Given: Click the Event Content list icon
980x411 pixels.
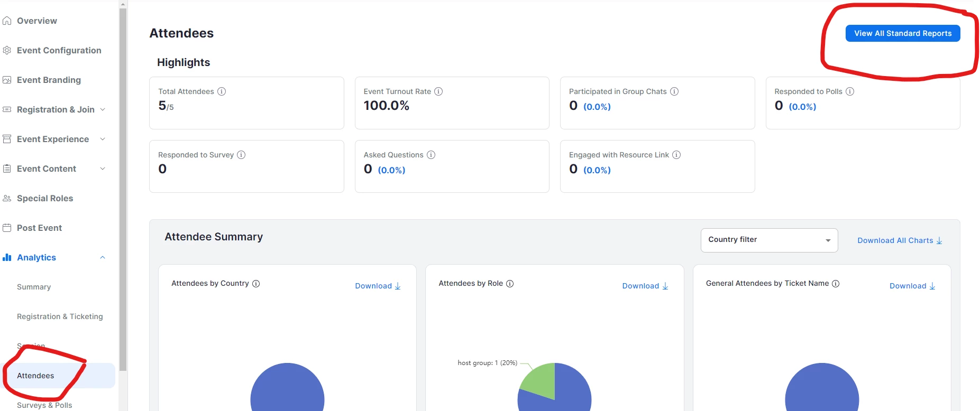Looking at the screenshot, I should (7, 169).
